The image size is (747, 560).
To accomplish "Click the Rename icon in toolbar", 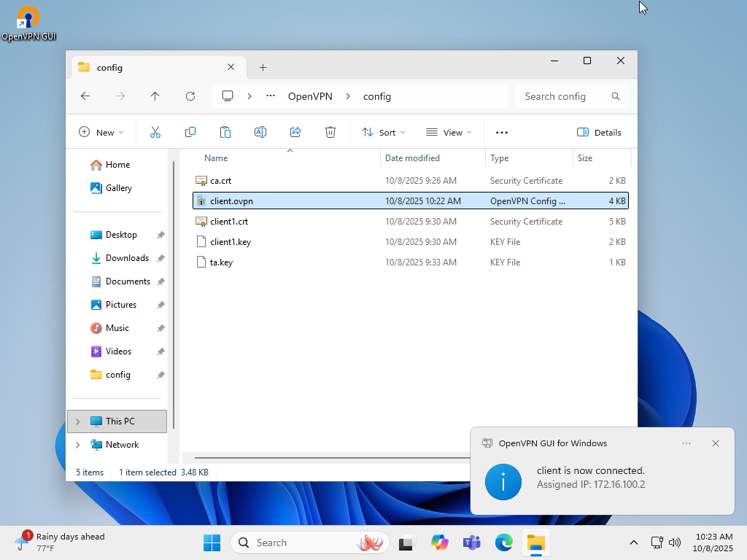I will coord(260,132).
